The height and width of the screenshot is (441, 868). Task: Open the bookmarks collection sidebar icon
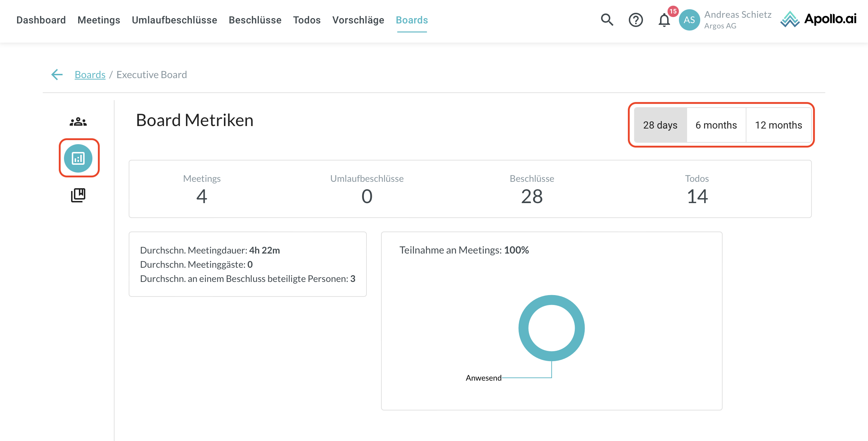[78, 195]
